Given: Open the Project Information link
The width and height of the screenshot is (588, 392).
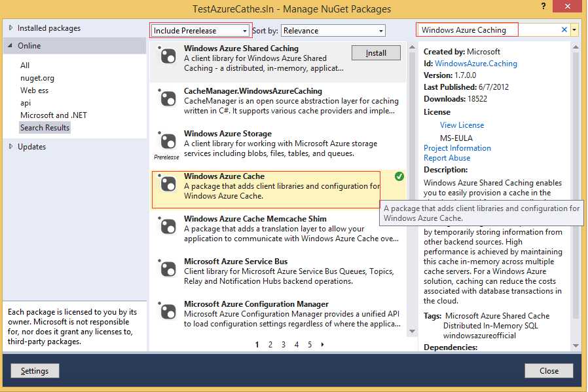Looking at the screenshot, I should 457,148.
